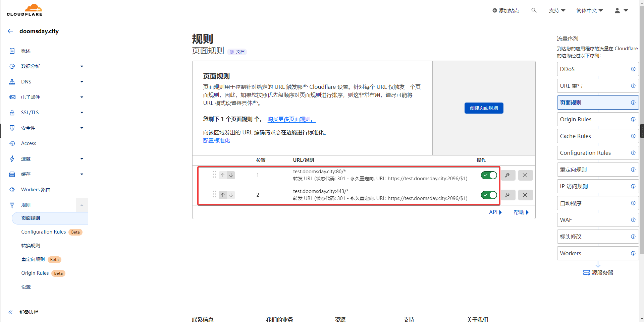Move rule 2 up with arrow icon

point(223,195)
